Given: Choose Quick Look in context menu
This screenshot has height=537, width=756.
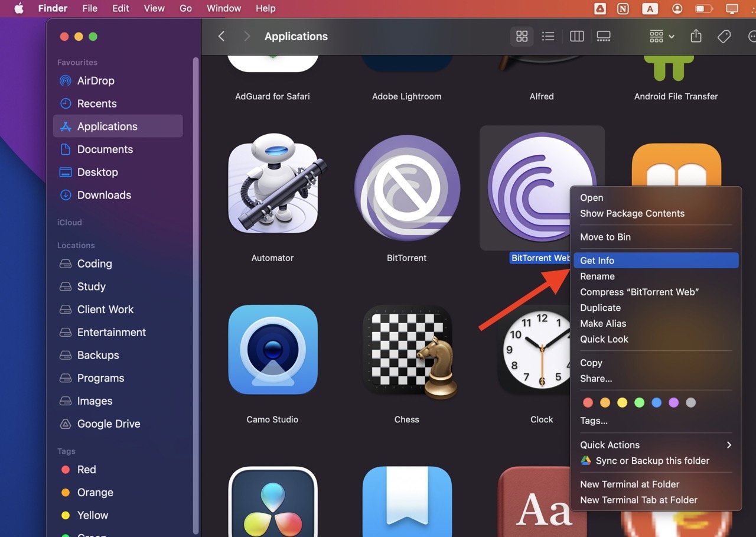Looking at the screenshot, I should click(656, 339).
